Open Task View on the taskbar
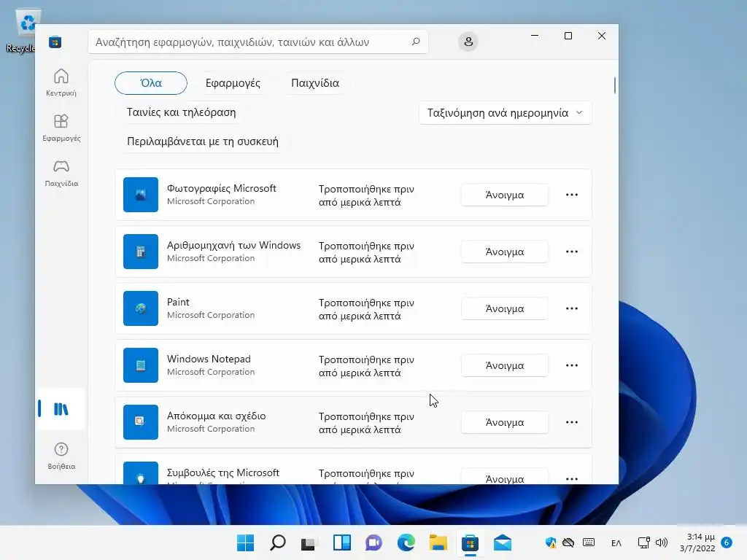 309,542
